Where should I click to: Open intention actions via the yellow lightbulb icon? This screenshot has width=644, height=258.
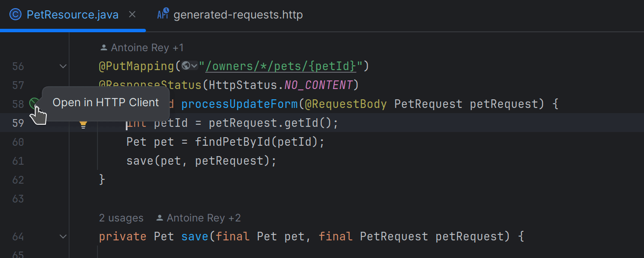coord(83,124)
